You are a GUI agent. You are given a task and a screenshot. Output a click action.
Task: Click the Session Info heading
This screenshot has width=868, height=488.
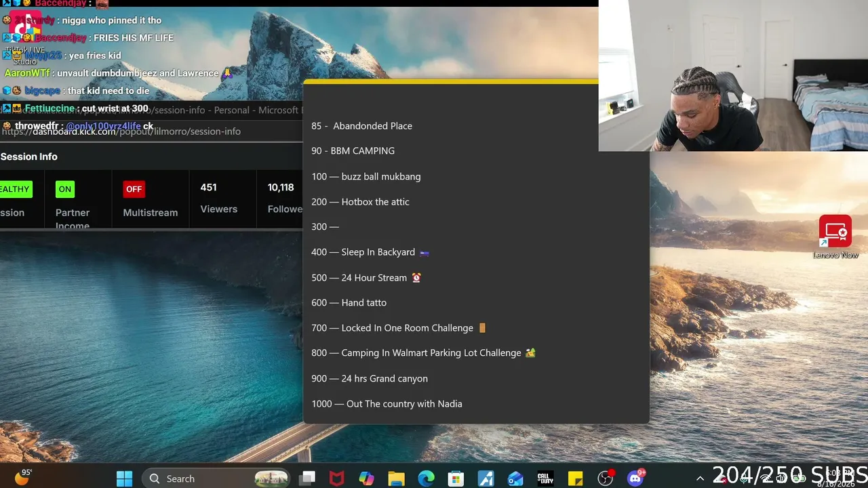[29, 157]
